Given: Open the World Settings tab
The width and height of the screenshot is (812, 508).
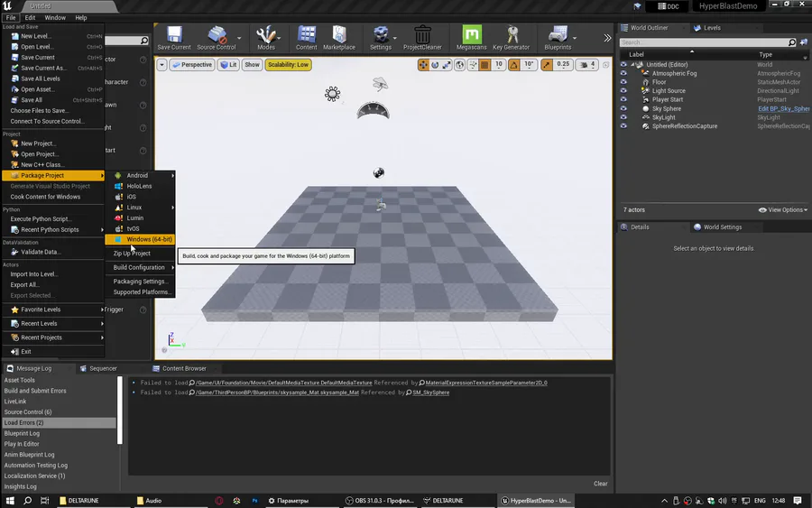Looking at the screenshot, I should click(x=723, y=226).
